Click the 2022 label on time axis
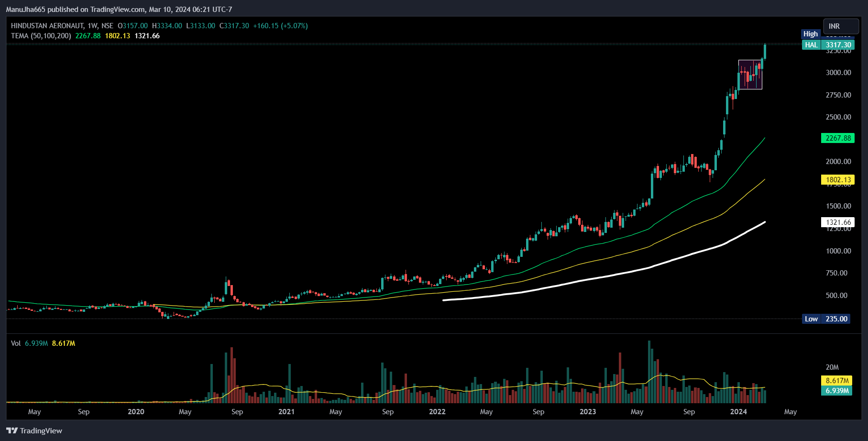The width and height of the screenshot is (868, 441). [x=437, y=412]
